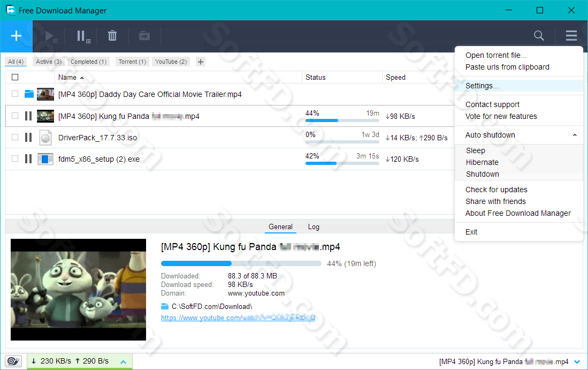Click the snail mode icon in status bar

13,361
